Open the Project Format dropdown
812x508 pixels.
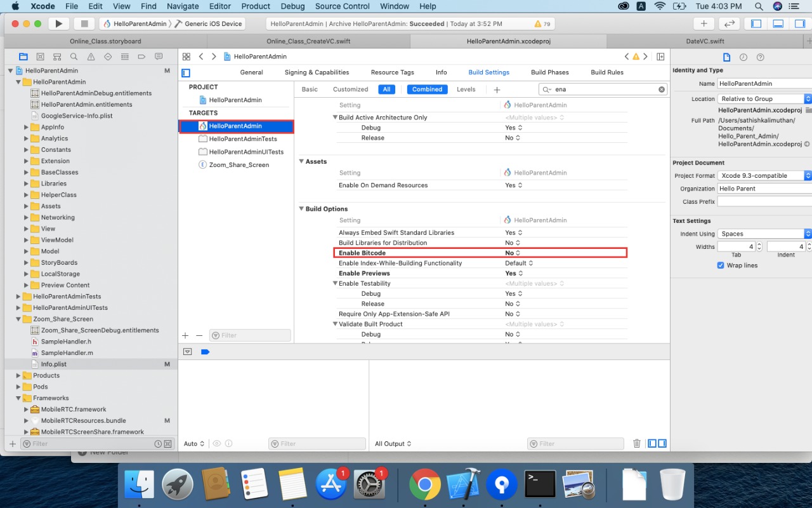click(x=764, y=176)
